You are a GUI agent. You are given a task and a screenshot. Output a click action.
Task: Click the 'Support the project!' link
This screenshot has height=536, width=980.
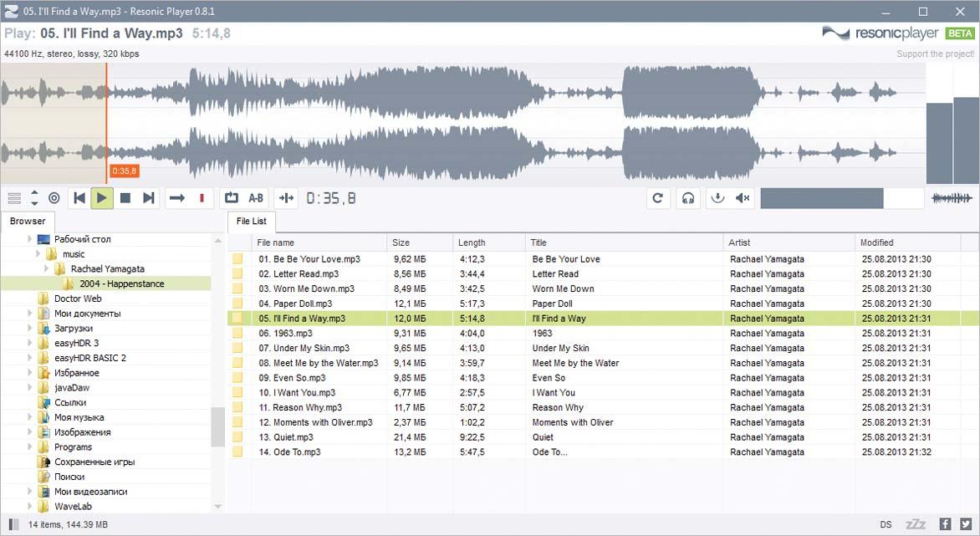pos(935,54)
